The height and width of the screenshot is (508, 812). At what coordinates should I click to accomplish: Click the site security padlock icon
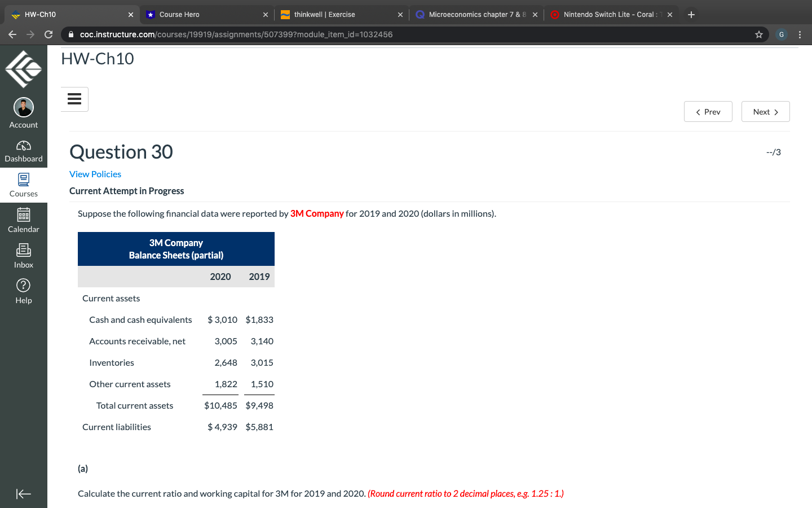coord(70,34)
